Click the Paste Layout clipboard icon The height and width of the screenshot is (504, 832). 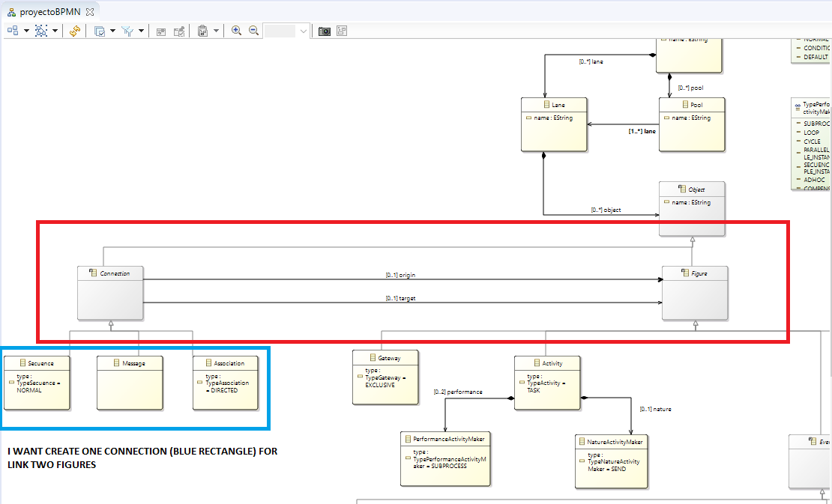(202, 31)
